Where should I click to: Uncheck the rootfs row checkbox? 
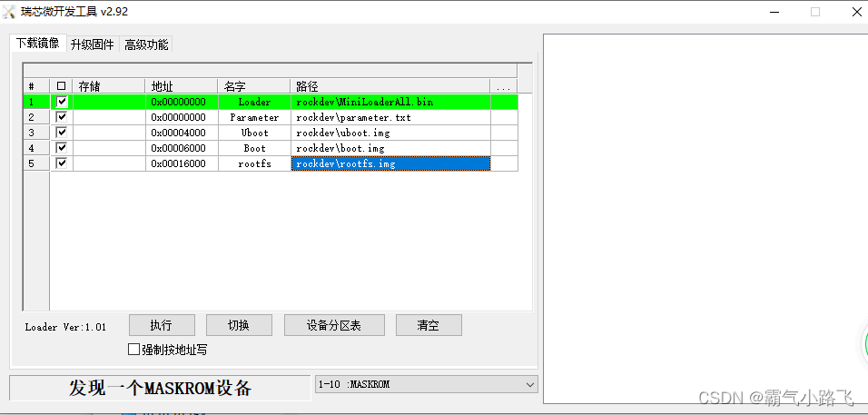62,163
